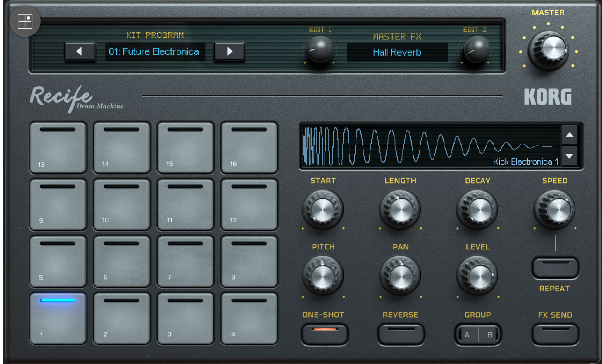This screenshot has width=602, height=364.
Task: Tap drum pad 1
Action: pos(58,318)
